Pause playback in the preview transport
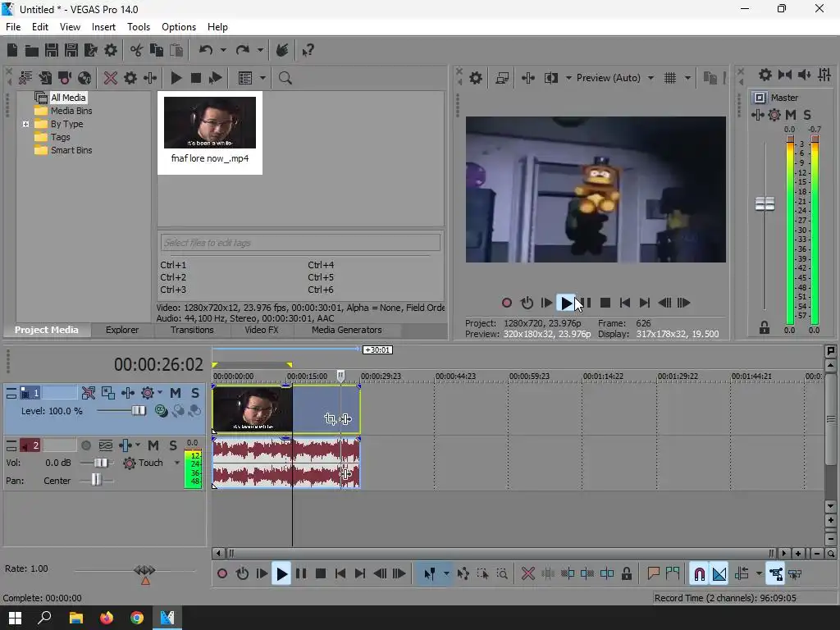 (586, 303)
